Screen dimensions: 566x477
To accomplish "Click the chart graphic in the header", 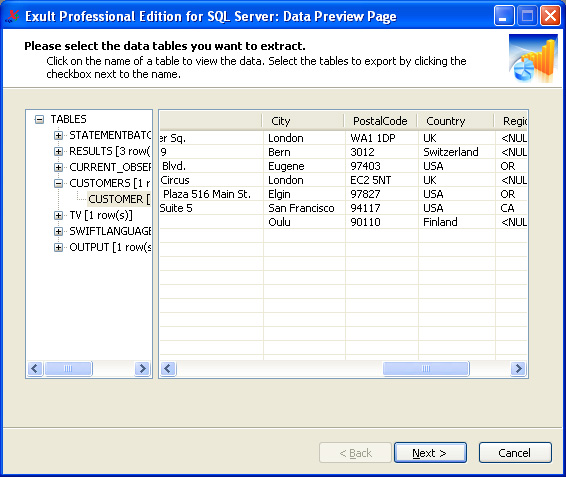I will (x=533, y=58).
